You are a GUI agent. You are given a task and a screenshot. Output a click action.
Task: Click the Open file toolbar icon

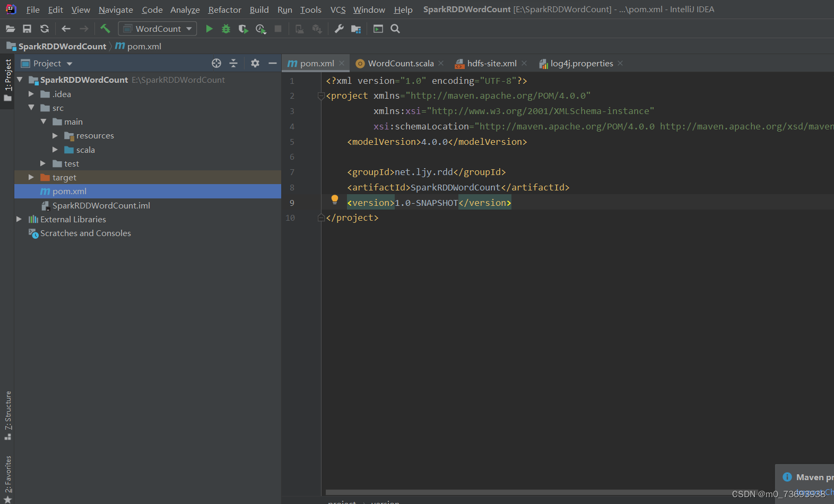[x=10, y=29]
